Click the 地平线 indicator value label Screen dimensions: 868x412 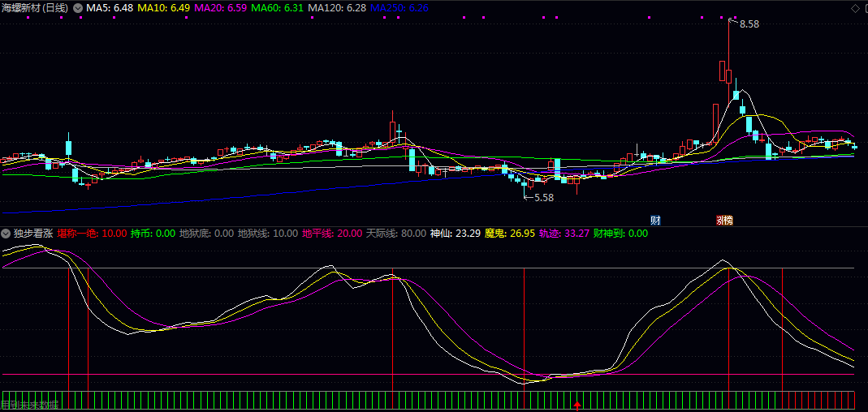tap(332, 234)
